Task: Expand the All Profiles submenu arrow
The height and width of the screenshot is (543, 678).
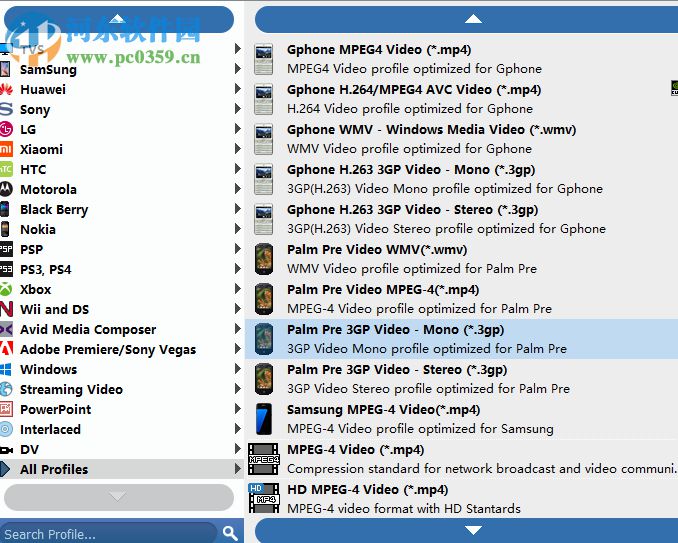Action: point(237,469)
